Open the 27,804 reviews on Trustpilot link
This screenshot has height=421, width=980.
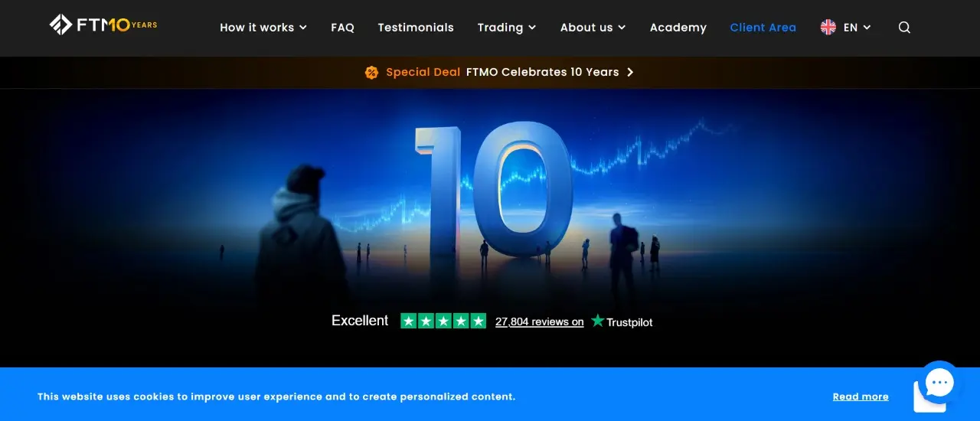click(x=539, y=321)
